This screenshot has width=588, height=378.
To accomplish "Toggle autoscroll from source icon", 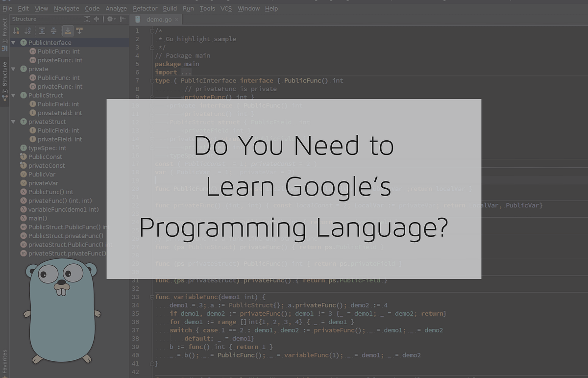I will point(79,30).
